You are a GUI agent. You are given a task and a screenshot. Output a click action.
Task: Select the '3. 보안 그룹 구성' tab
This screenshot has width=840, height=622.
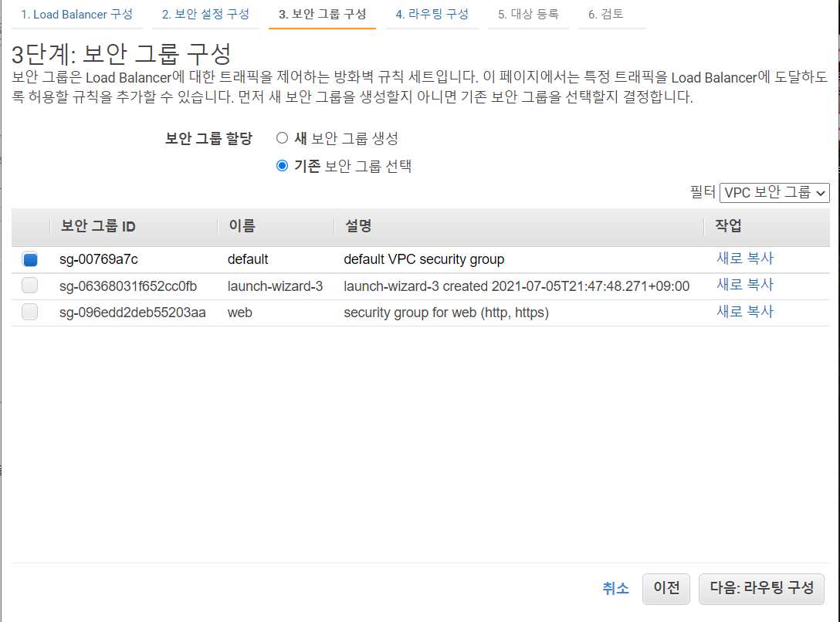pyautogui.click(x=322, y=15)
